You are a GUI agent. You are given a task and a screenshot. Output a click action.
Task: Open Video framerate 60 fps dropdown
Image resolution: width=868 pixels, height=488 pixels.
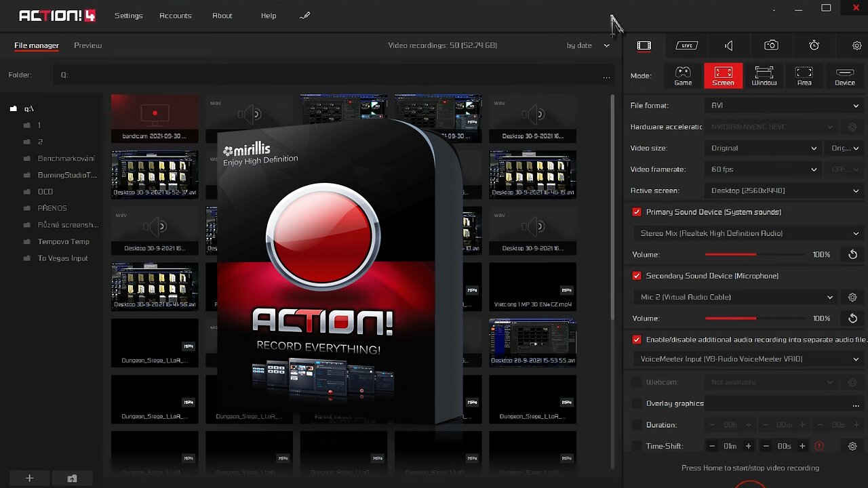(x=763, y=169)
